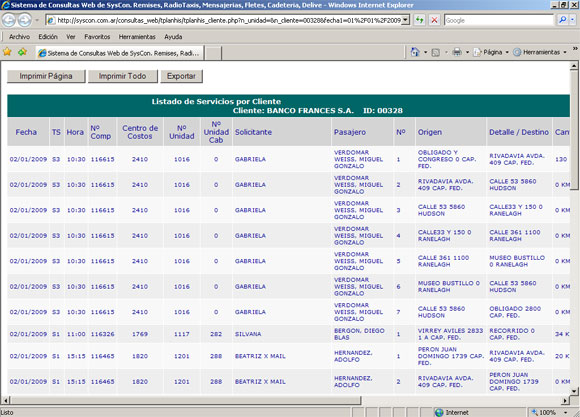
Task: Select the 11:00 hora cell
Action: pos(76,334)
